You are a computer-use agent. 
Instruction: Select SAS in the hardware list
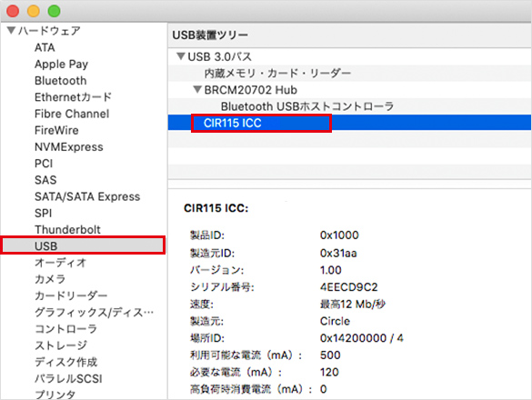tap(45, 180)
